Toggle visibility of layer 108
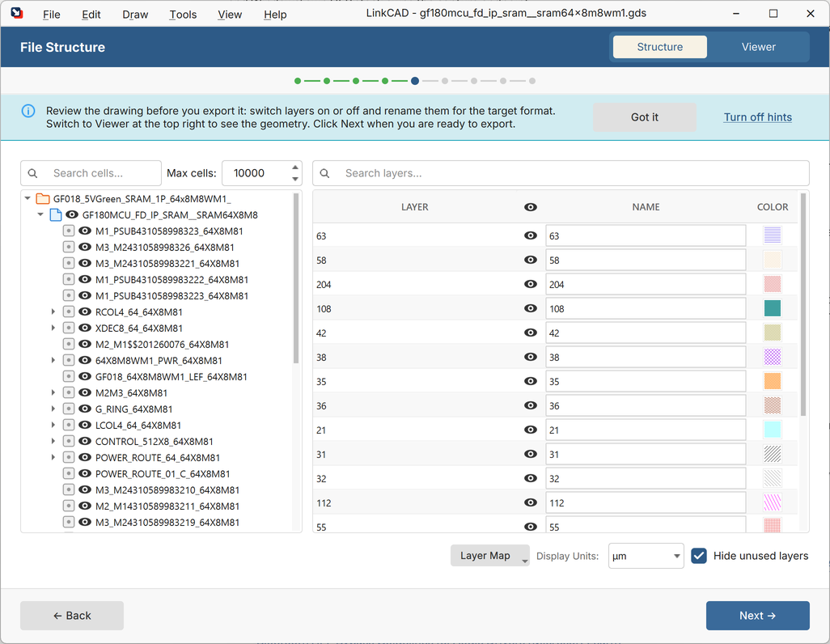The height and width of the screenshot is (644, 830). click(x=531, y=308)
